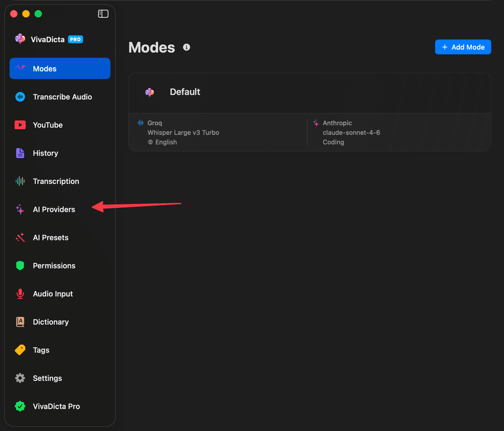
Task: Open the History panel
Action: (x=45, y=153)
